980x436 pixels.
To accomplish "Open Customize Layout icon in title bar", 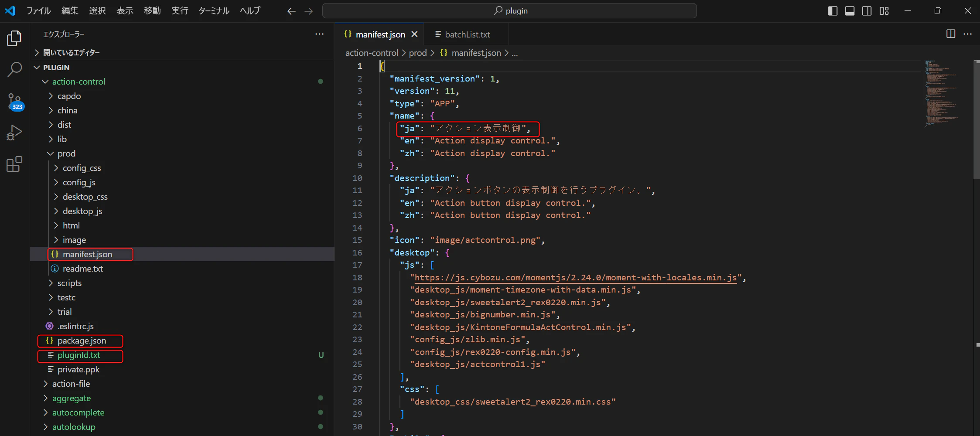I will [x=884, y=11].
